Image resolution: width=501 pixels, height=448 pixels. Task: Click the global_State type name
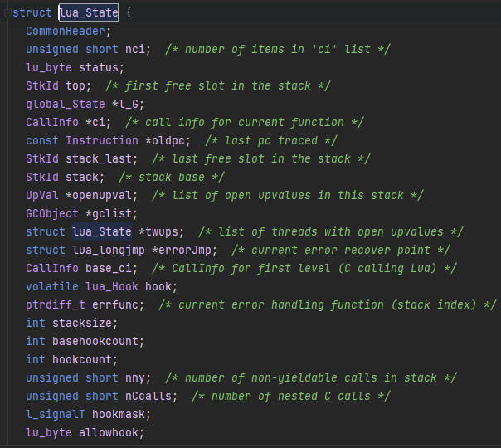pos(66,105)
